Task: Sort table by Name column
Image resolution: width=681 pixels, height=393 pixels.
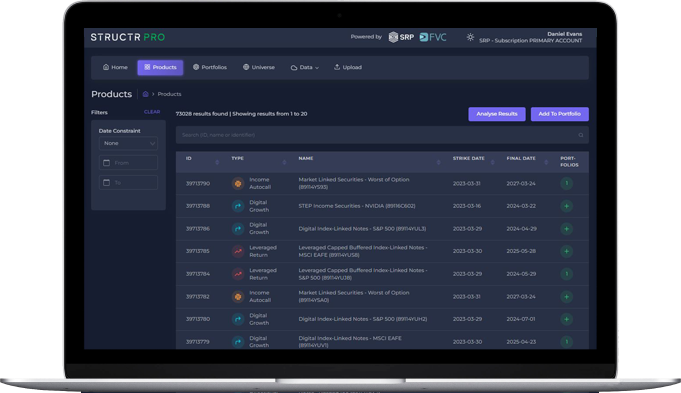Action: tap(438, 162)
